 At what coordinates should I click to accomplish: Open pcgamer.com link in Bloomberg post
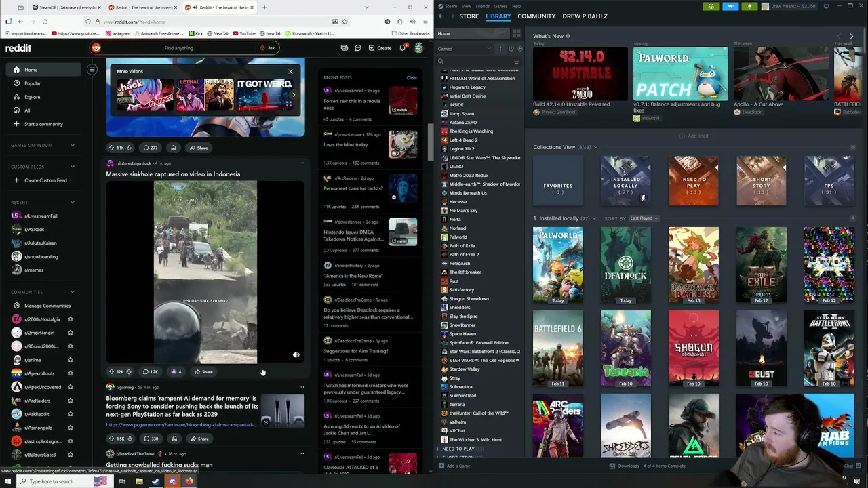(181, 425)
